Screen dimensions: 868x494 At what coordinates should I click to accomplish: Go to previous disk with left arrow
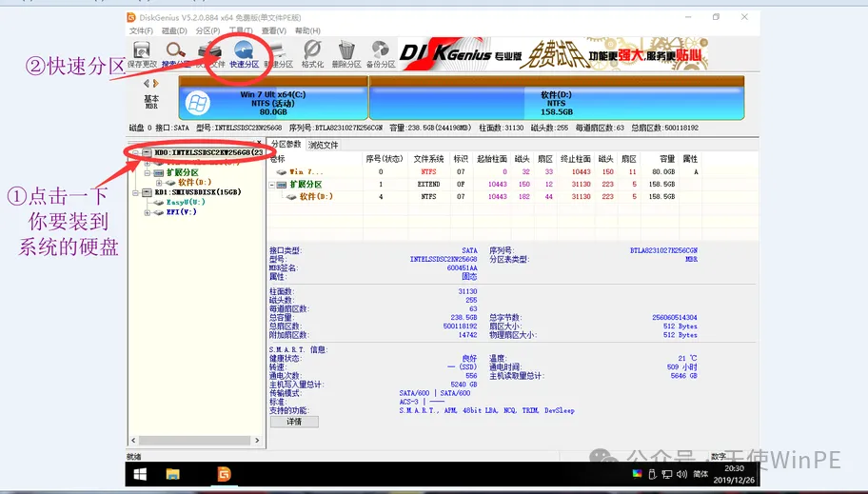146,84
